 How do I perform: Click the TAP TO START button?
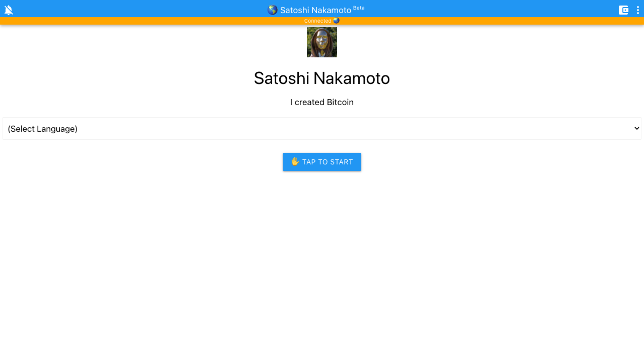pos(322,162)
